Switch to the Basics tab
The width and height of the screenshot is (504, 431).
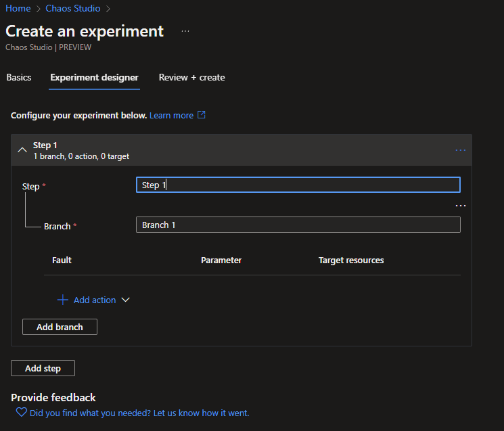19,77
